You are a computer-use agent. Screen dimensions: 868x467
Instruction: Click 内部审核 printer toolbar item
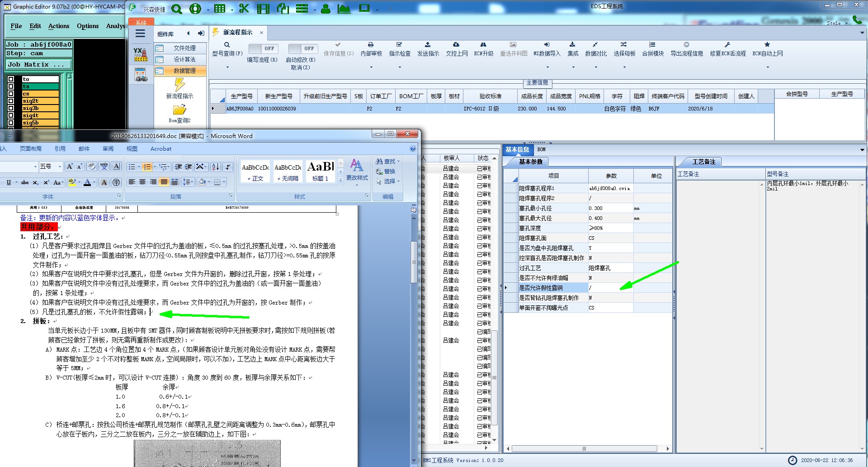click(371, 49)
